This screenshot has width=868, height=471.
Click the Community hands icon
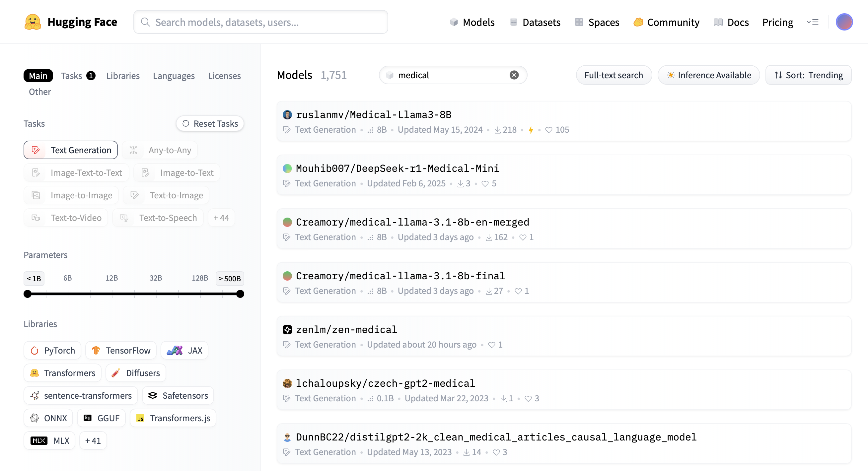[638, 22]
